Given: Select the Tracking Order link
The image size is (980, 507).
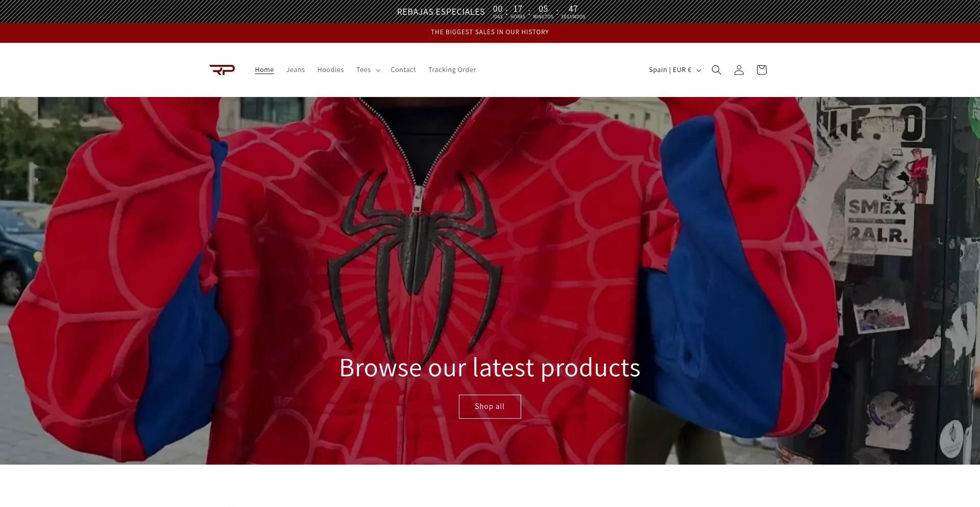Looking at the screenshot, I should click(x=452, y=70).
